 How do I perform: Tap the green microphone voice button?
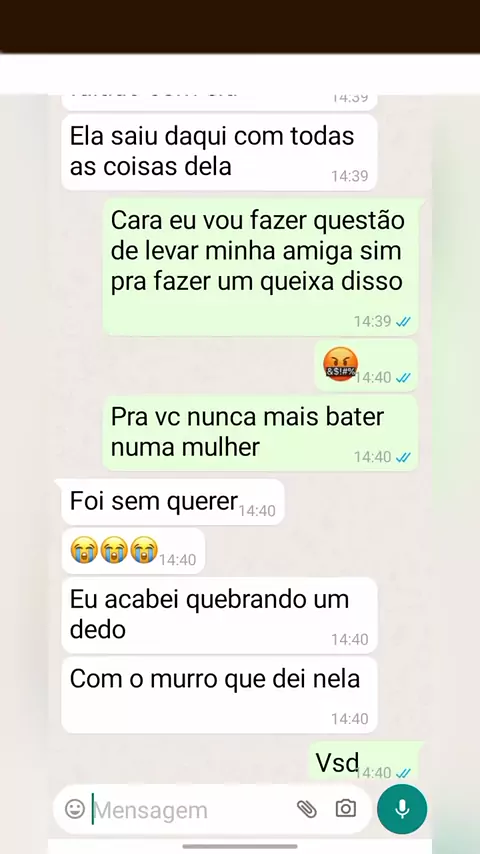coord(402,809)
